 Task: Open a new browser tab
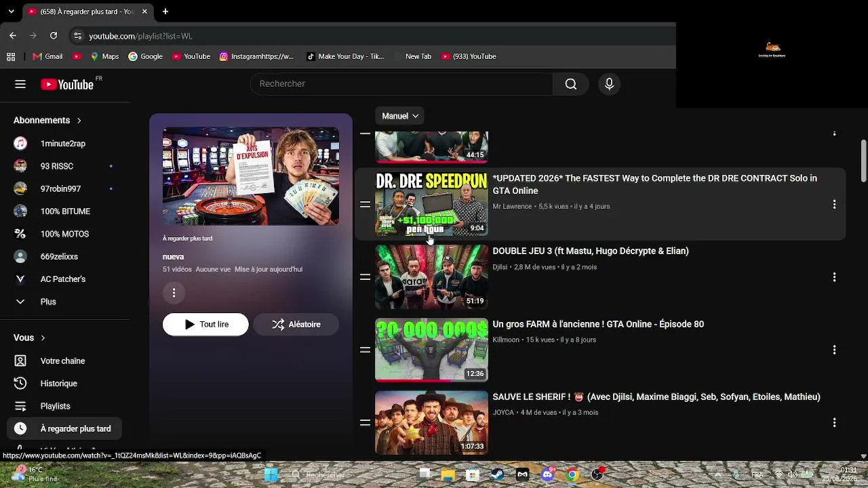coord(165,12)
